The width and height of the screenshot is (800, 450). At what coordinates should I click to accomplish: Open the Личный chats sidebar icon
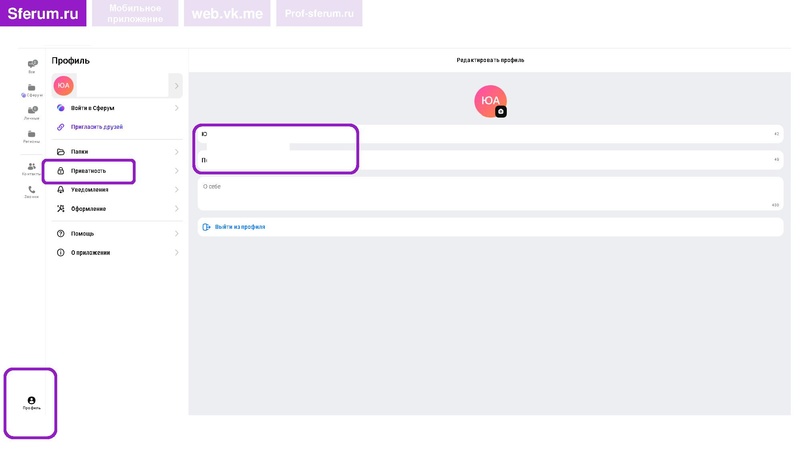32,112
